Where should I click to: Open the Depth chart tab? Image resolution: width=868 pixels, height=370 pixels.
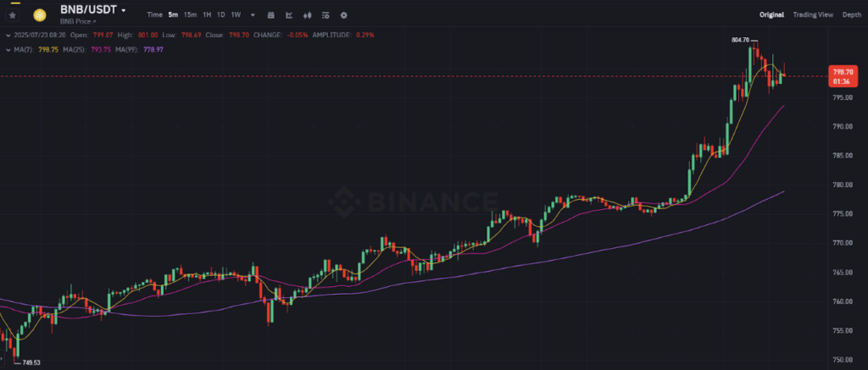coord(851,15)
